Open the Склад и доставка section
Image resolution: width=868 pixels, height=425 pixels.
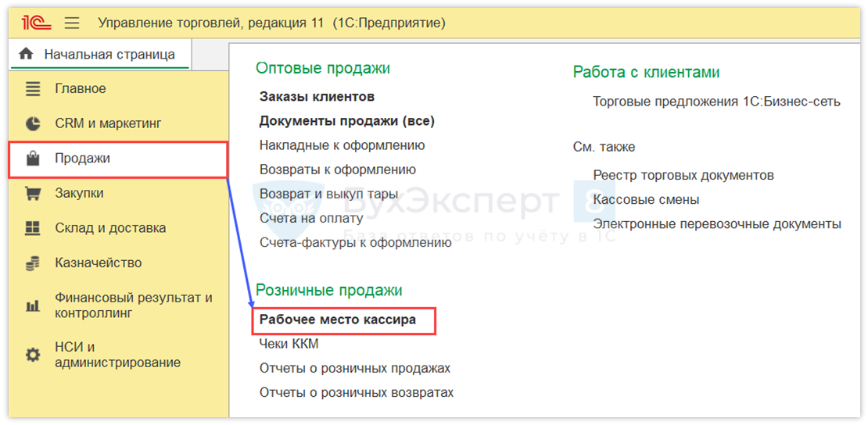[118, 228]
